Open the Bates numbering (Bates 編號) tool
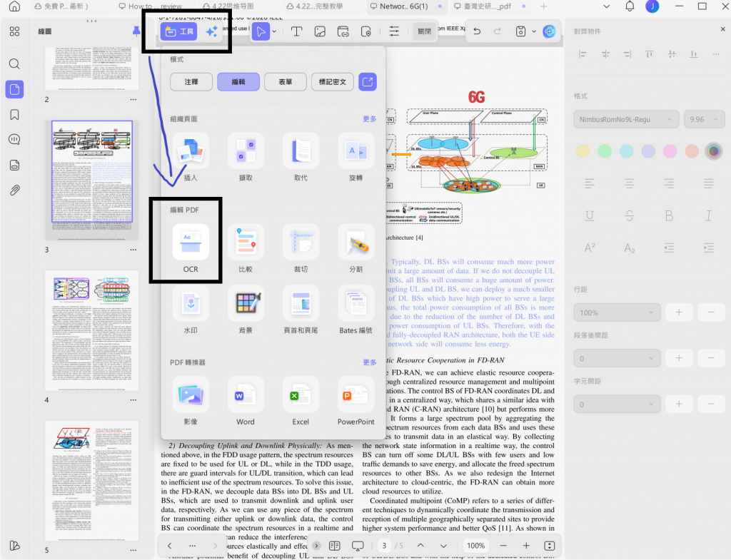Image resolution: width=731 pixels, height=560 pixels. pyautogui.click(x=356, y=303)
